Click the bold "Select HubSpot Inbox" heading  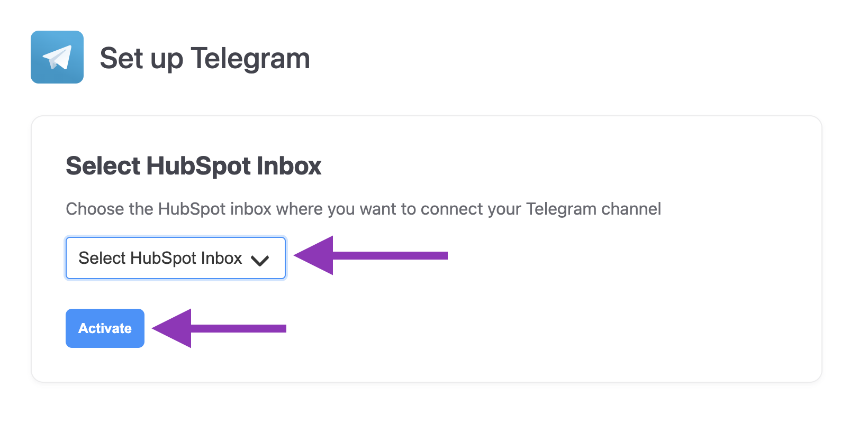pyautogui.click(x=193, y=166)
